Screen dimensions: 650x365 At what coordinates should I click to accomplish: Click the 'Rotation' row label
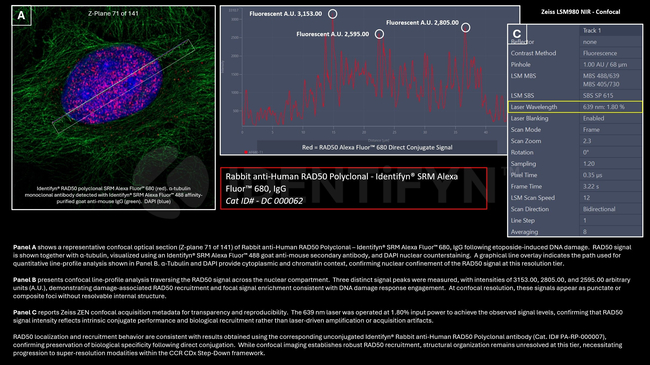tap(522, 152)
